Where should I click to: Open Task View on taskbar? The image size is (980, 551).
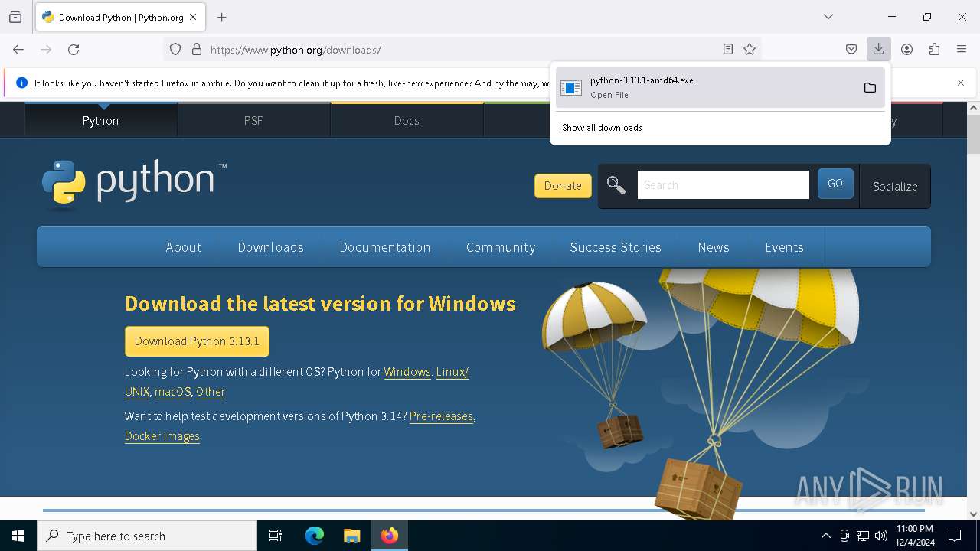coord(276,536)
